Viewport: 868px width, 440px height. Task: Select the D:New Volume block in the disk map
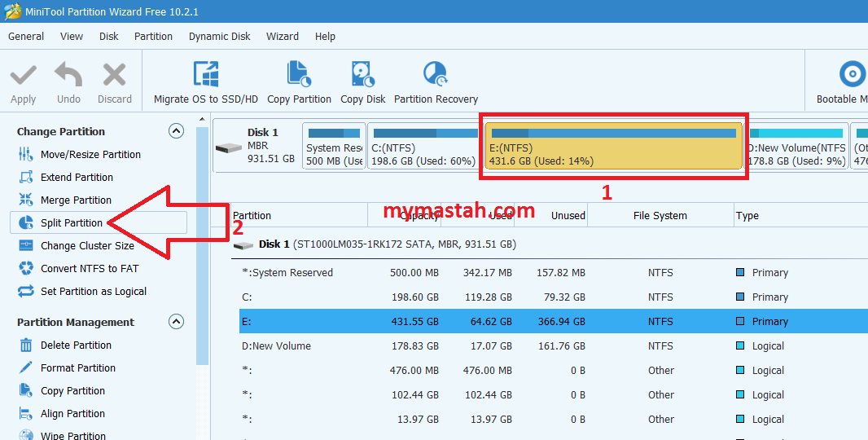tap(796, 146)
